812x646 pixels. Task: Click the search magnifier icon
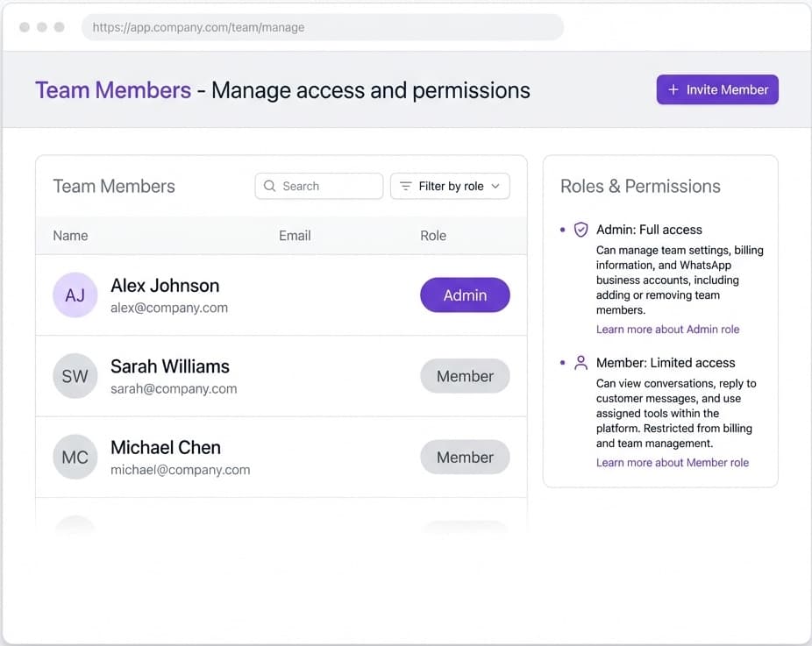[269, 186]
